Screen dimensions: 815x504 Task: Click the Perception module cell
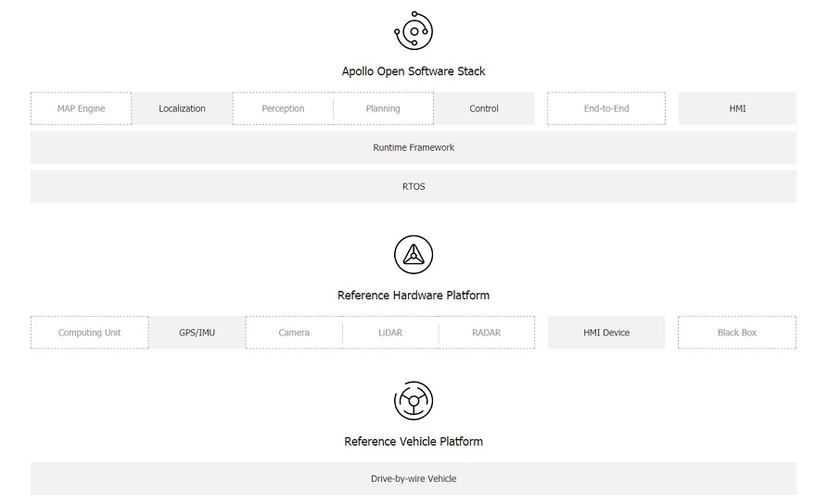click(283, 108)
